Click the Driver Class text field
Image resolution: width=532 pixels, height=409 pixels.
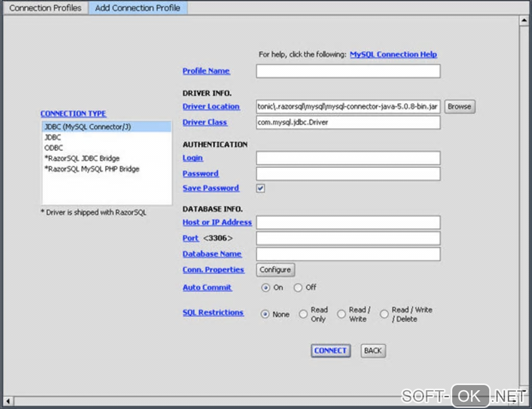click(x=348, y=122)
